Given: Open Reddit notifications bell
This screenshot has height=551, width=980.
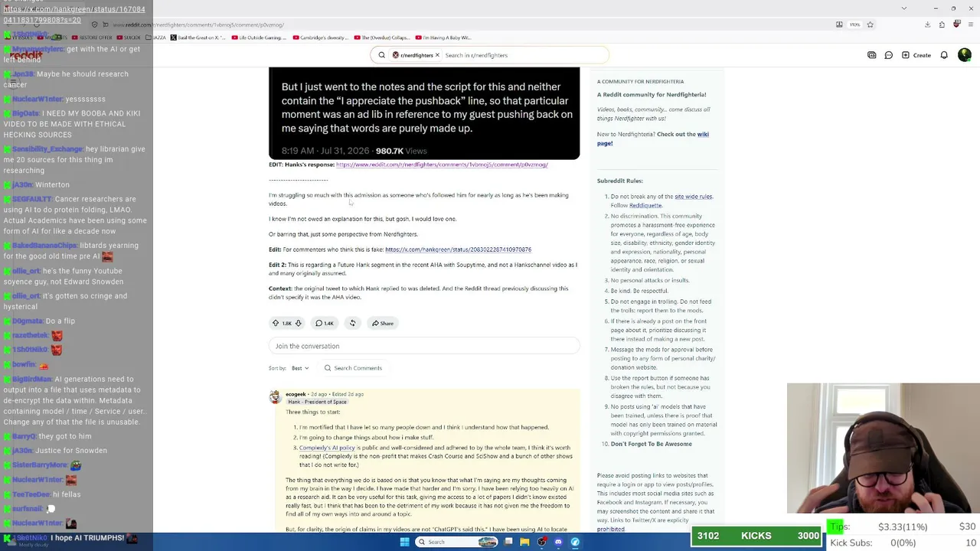Looking at the screenshot, I should 944,55.
